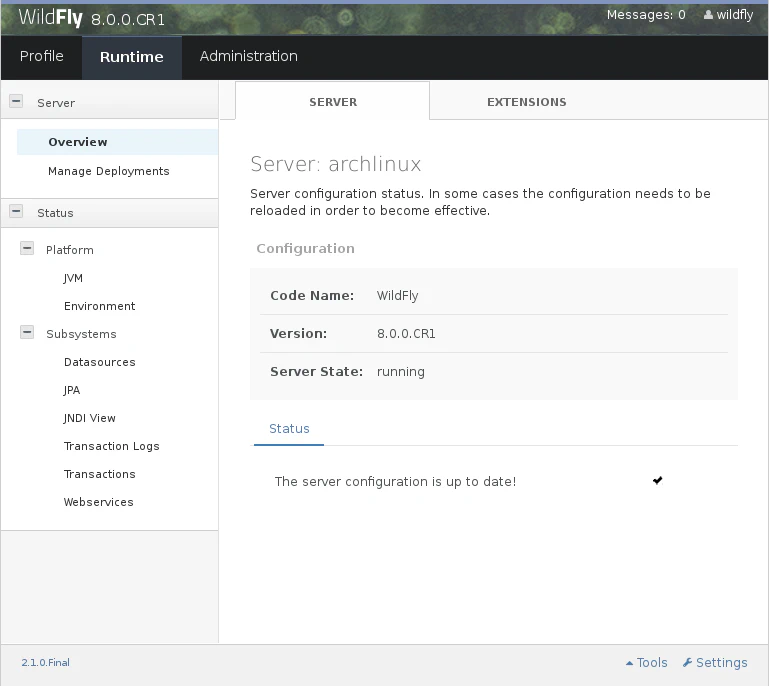The image size is (769, 686).
Task: Select Transaction Logs in sidebar
Action: pos(111,446)
